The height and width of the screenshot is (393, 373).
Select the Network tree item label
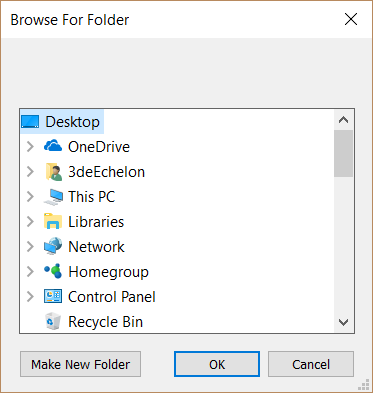[x=96, y=247]
